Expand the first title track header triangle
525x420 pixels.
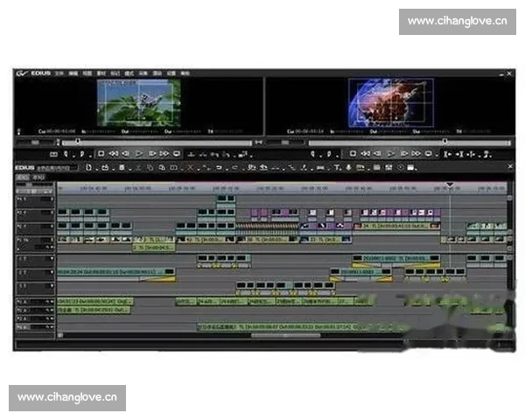pyautogui.click(x=52, y=260)
